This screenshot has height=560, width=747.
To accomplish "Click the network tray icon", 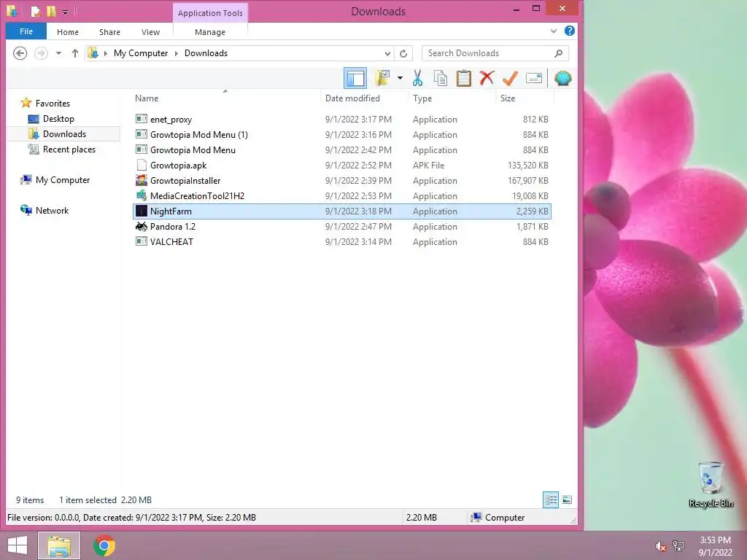I will point(678,545).
